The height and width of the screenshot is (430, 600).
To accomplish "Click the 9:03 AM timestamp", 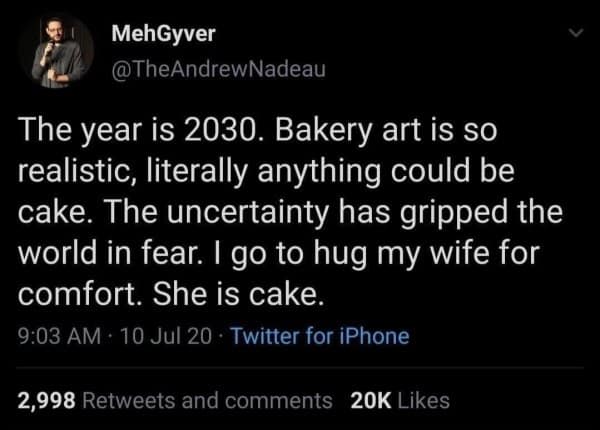I will pos(56,336).
